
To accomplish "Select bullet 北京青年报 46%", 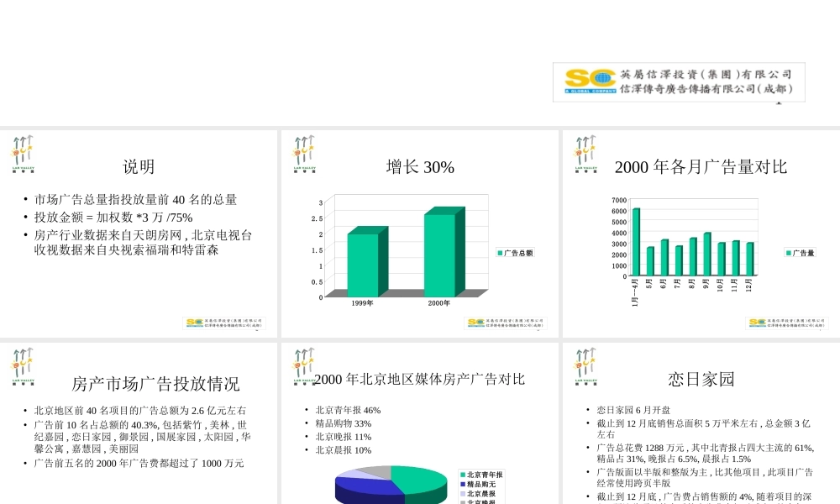I will point(348,410).
